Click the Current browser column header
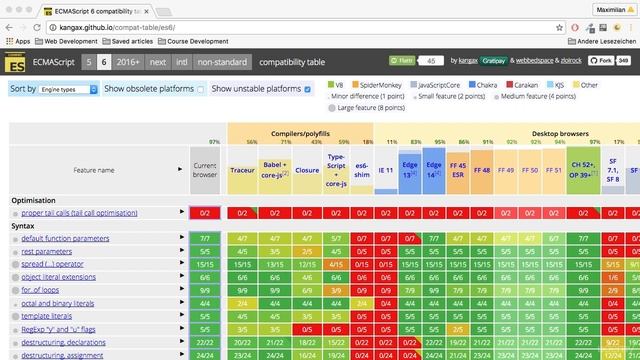Screen dimensions: 640x360 [x=205, y=170]
